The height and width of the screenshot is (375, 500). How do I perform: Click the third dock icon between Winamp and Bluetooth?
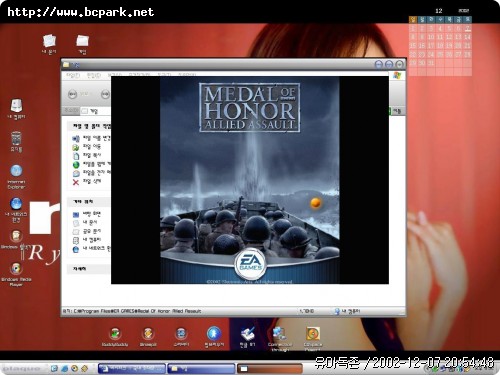point(181,337)
